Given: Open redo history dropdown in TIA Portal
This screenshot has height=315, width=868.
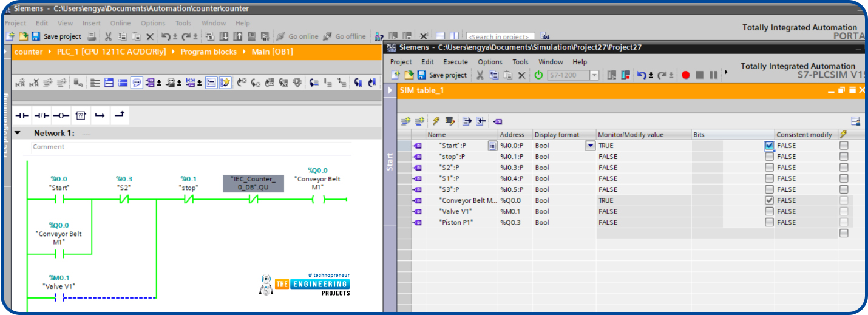Looking at the screenshot, I should (x=195, y=36).
